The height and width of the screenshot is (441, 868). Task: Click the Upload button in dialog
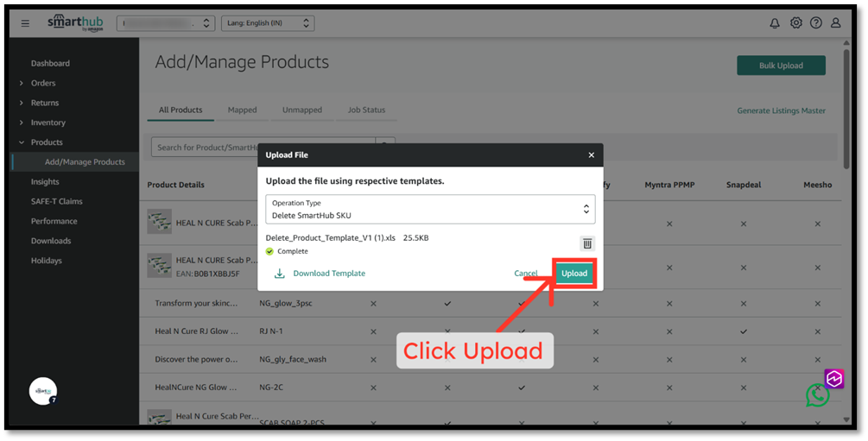tap(574, 274)
